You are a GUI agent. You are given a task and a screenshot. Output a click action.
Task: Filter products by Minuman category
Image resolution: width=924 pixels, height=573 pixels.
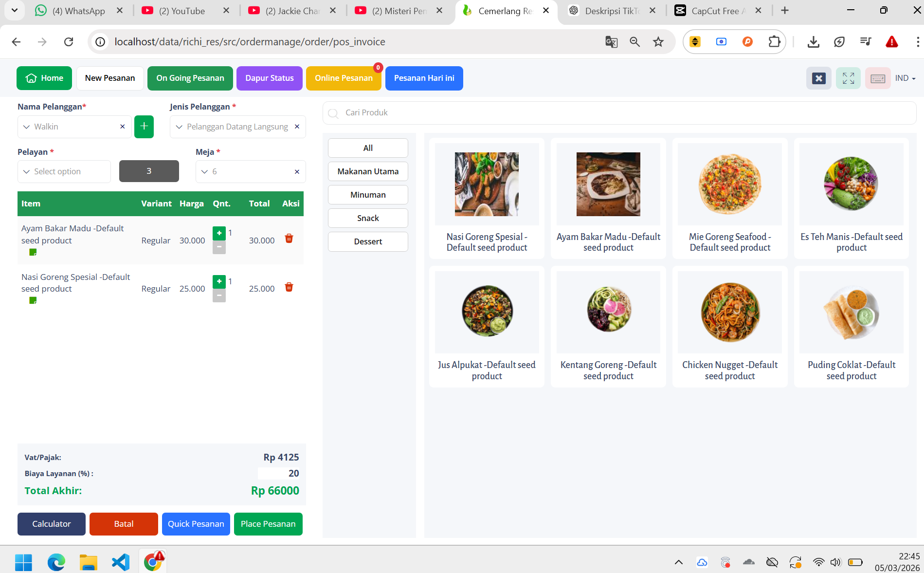(x=368, y=195)
